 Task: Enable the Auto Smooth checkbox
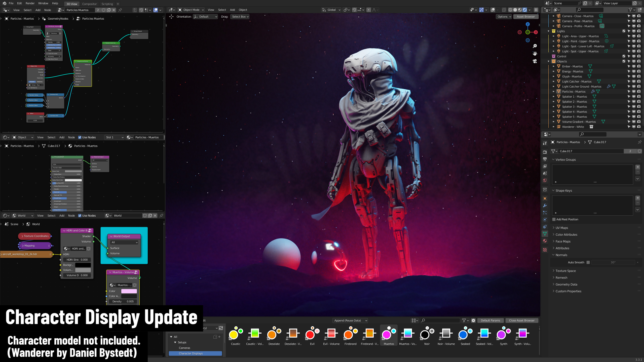point(588,262)
